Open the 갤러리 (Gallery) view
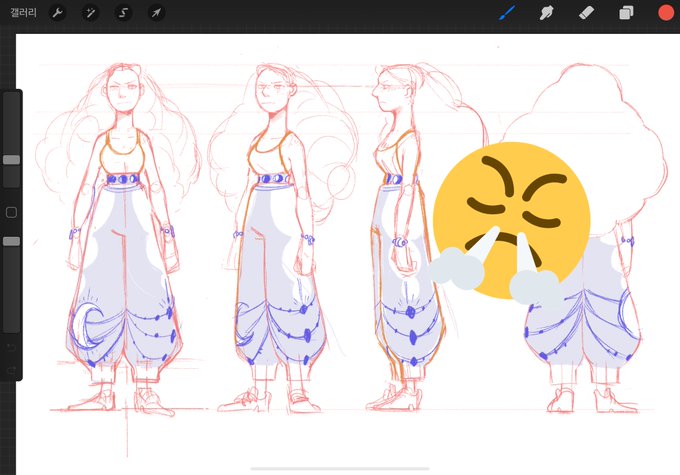680x475 pixels. pos(23,13)
